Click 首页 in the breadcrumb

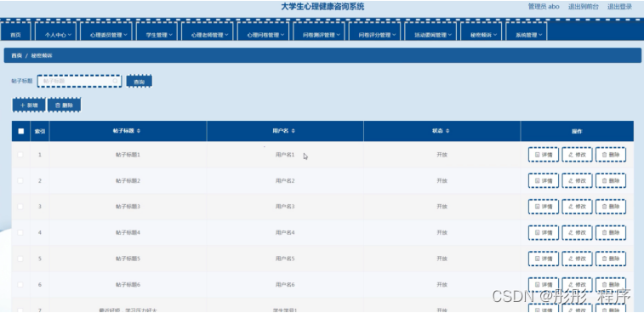[x=16, y=55]
